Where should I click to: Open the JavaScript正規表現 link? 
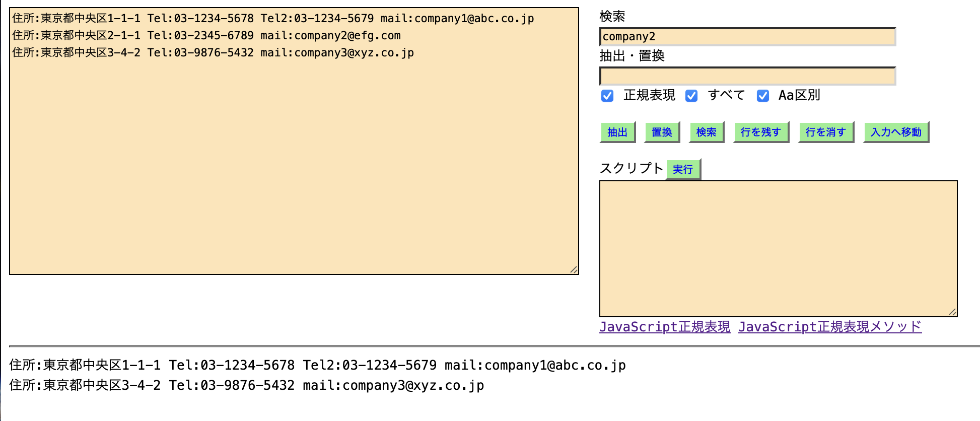click(x=665, y=327)
